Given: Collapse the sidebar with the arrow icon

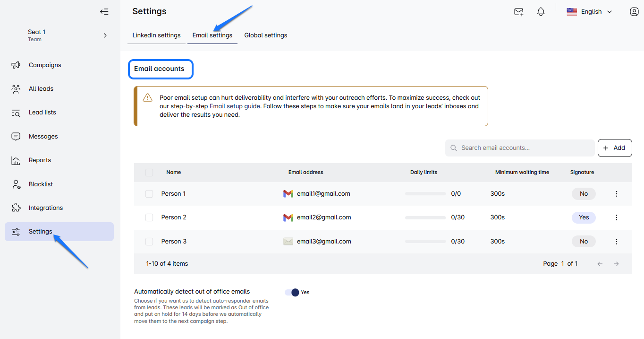Looking at the screenshot, I should [x=104, y=12].
